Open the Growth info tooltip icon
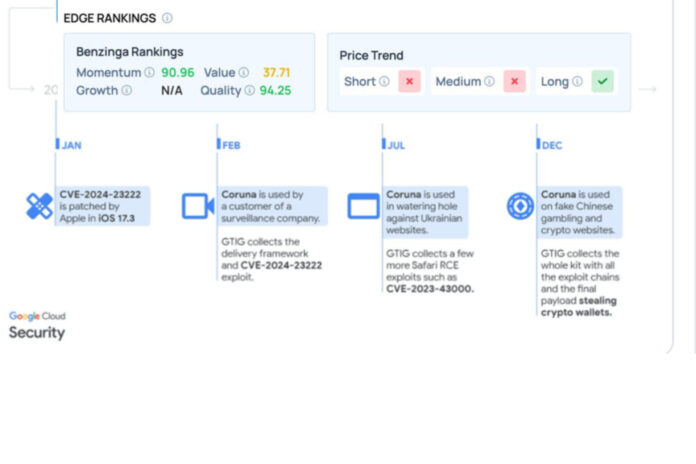The image size is (696, 464). click(126, 90)
